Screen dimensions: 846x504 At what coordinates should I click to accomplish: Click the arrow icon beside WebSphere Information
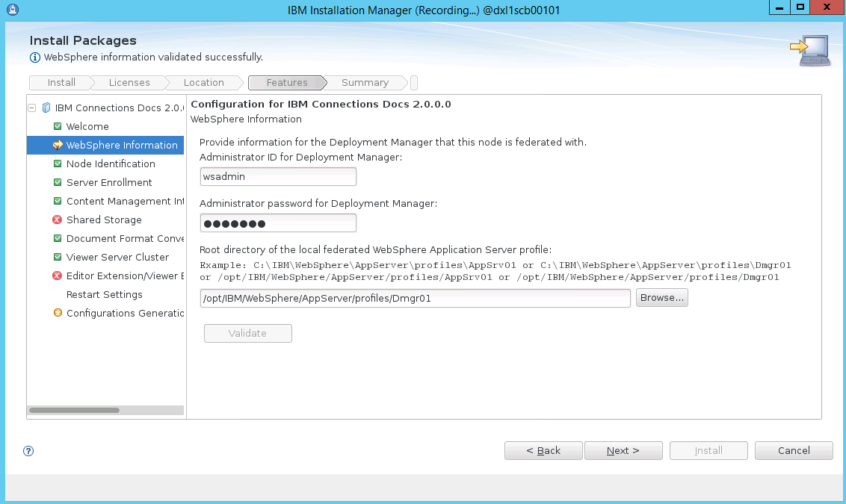[x=58, y=145]
